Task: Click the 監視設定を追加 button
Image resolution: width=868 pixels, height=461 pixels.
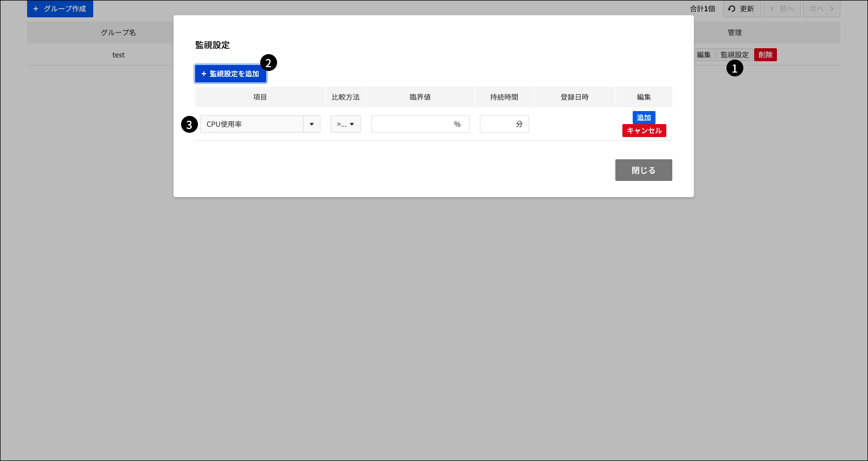Action: coord(230,74)
